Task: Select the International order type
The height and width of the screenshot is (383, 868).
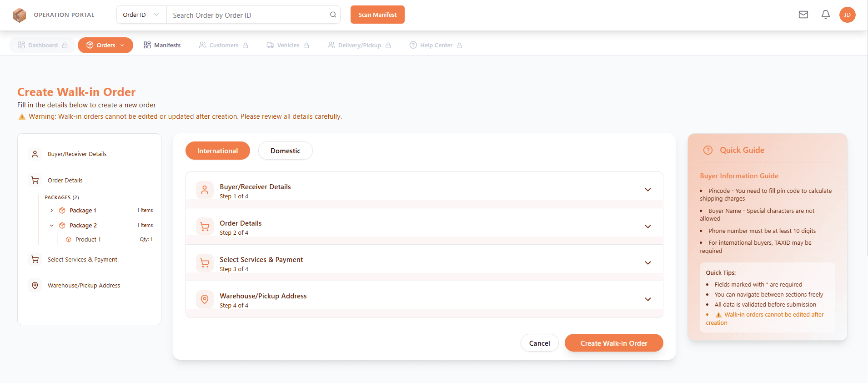Action: pos(218,151)
